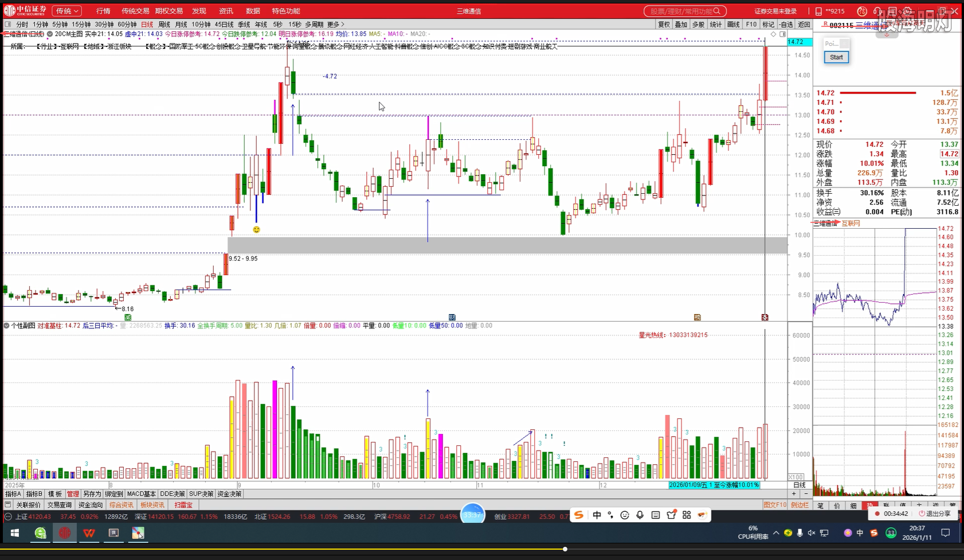Expand the 个性副图 indicator dropdown arrow
This screenshot has width=964, height=560.
(x=7, y=326)
